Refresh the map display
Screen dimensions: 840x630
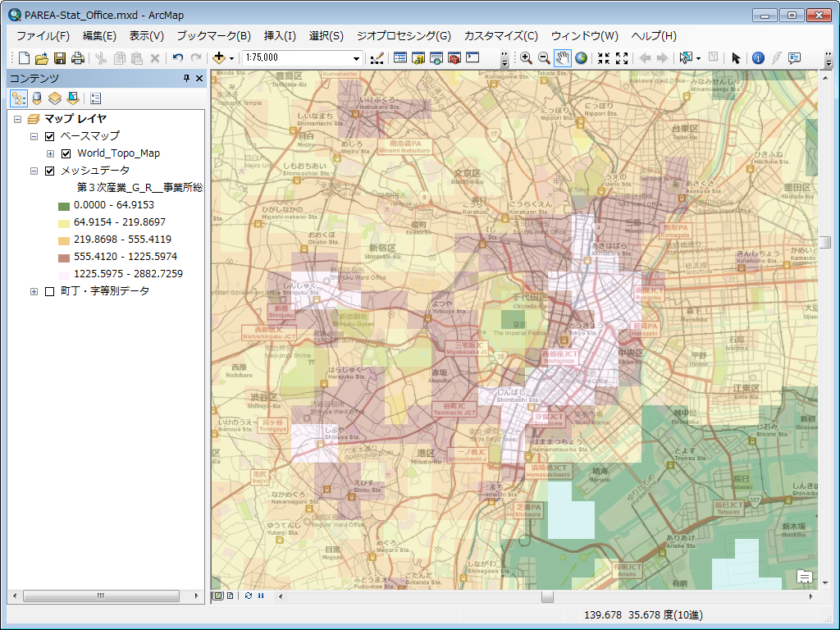(x=249, y=596)
